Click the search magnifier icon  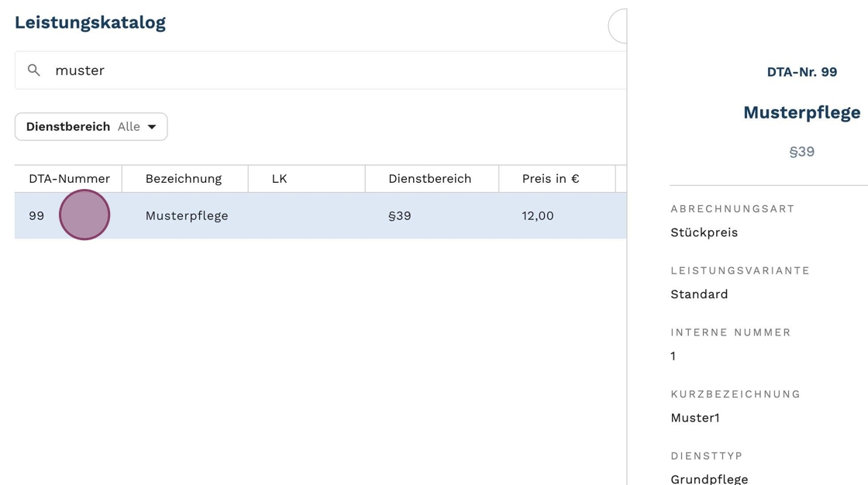(x=34, y=71)
